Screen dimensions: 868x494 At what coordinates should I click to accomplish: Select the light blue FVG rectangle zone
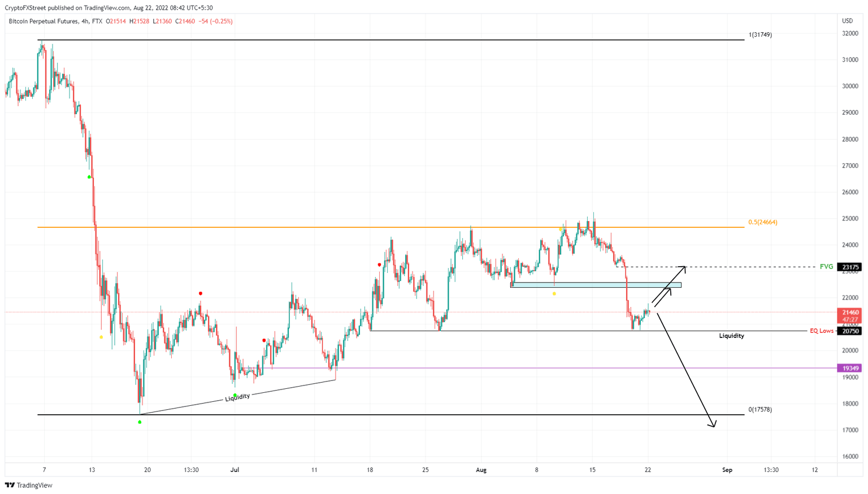point(596,285)
